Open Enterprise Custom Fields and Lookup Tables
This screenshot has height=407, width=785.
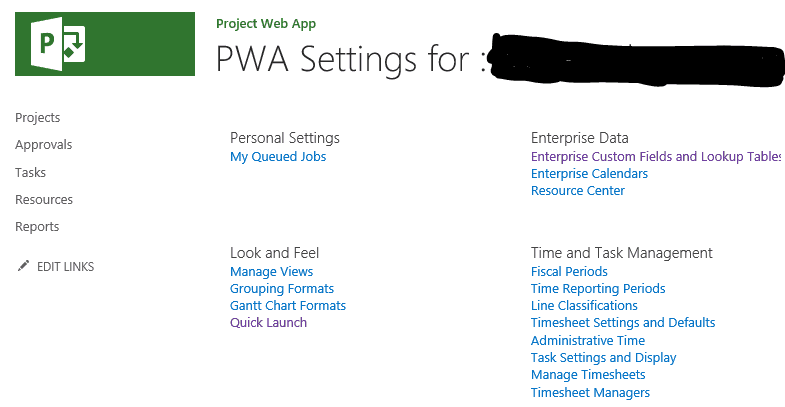tap(656, 157)
